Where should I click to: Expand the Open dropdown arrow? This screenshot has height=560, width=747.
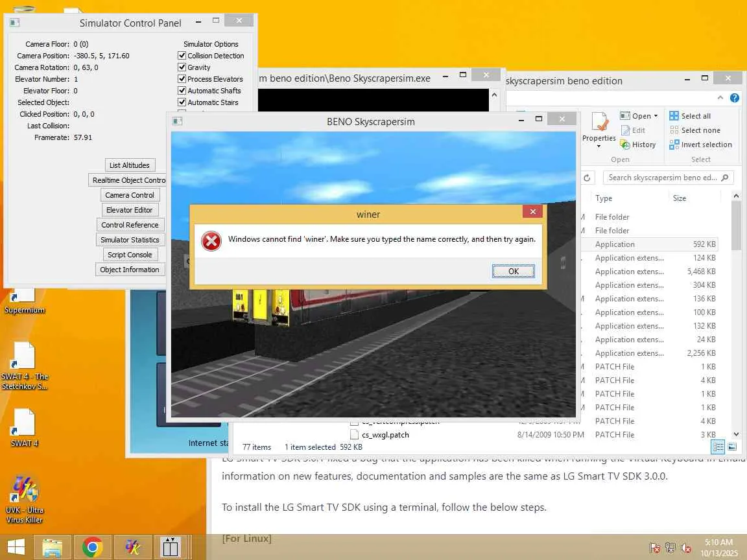[656, 116]
